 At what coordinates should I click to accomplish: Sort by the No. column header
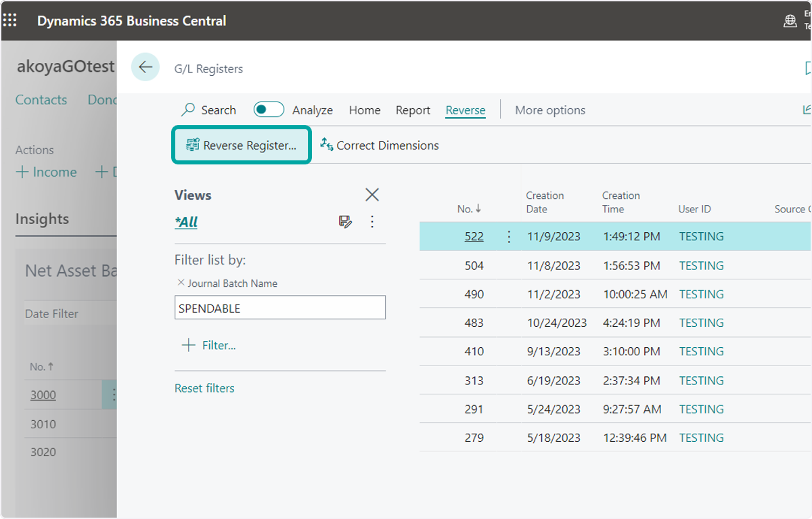click(x=468, y=209)
